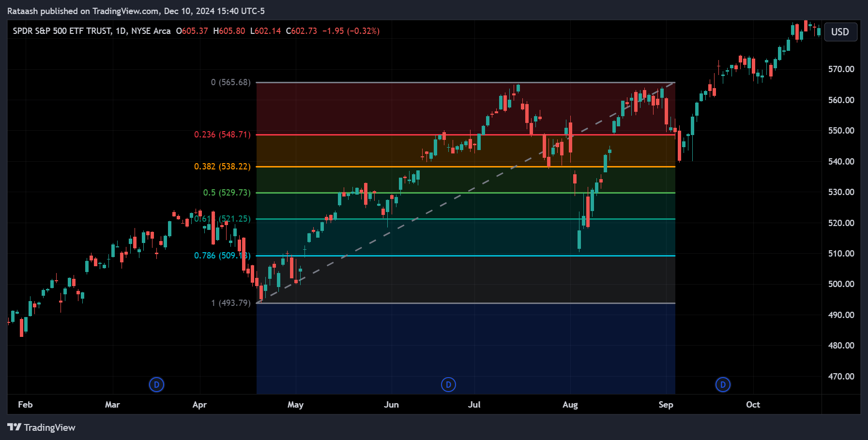Image resolution: width=868 pixels, height=440 pixels.
Task: Click the May label on time axis
Action: click(295, 405)
